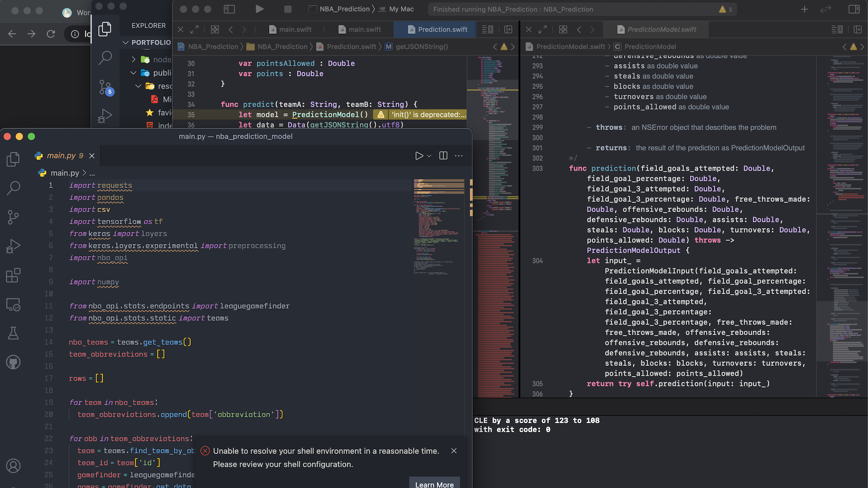The height and width of the screenshot is (488, 868).
Task: Close the right Xcode editor pane
Action: point(528,29)
